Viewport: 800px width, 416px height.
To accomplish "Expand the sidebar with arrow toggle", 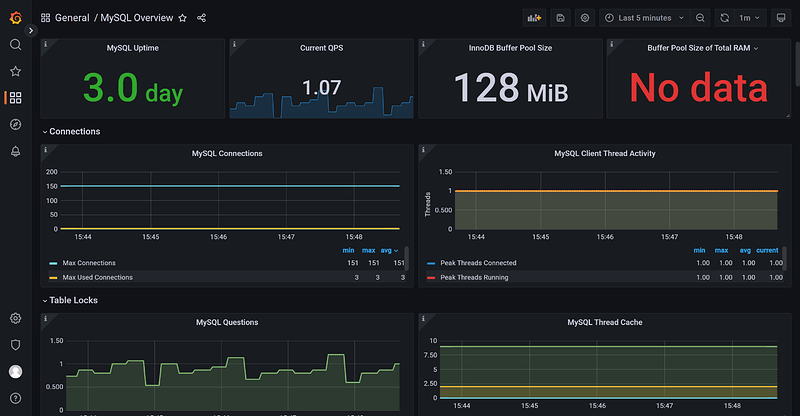I will coord(31,31).
